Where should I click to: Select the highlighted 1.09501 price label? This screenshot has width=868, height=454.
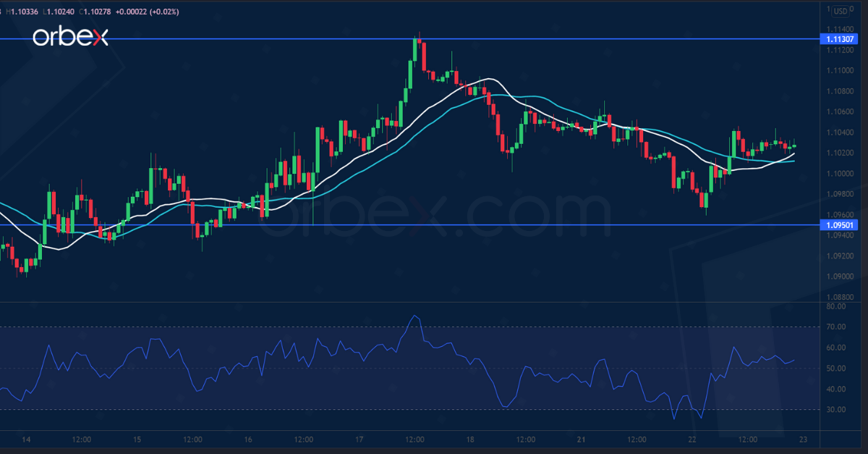point(841,225)
